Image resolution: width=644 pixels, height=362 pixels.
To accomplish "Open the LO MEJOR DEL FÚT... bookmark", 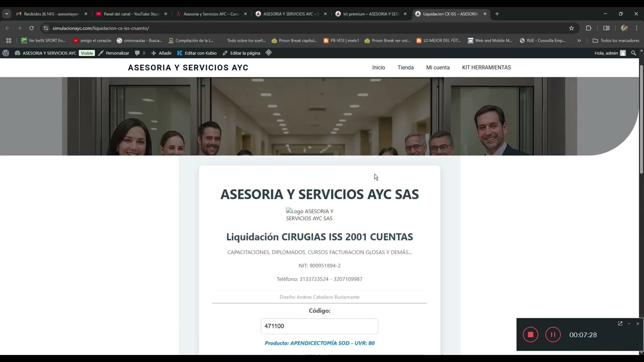I will [438, 40].
